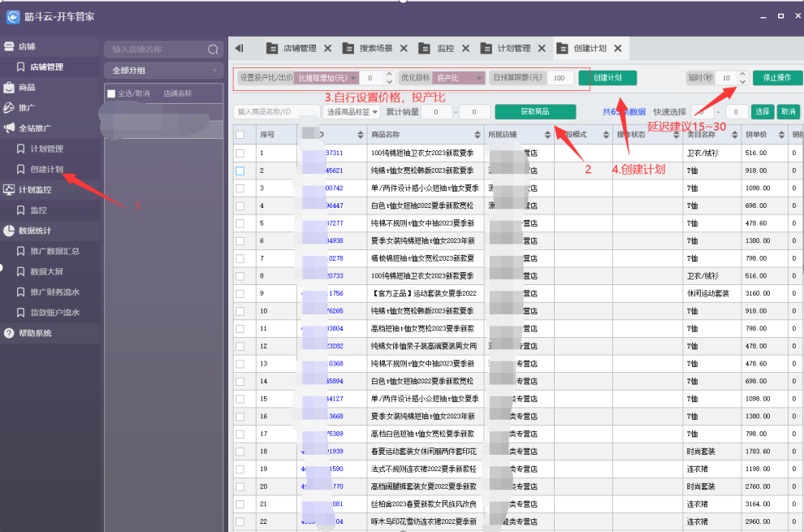Image resolution: width=804 pixels, height=532 pixels.
Task: Click the 商品 bag icon in sidebar
Action: (x=9, y=87)
